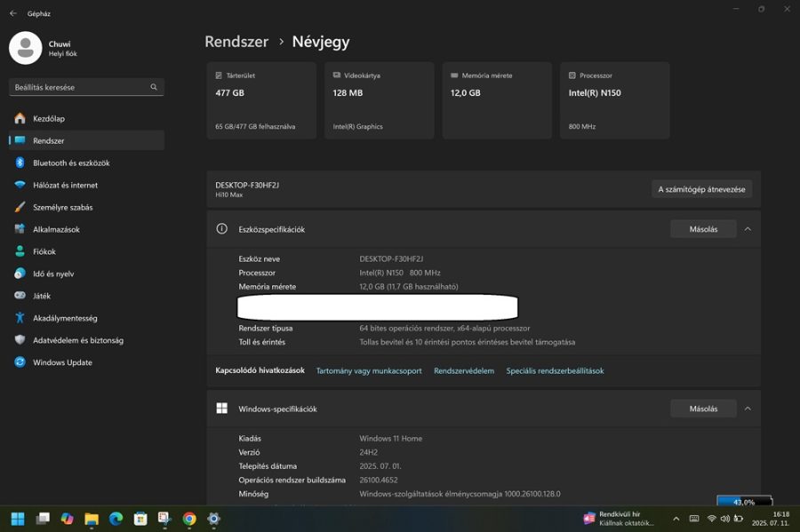The image size is (800, 532).
Task: Show hidden system tray icons chevron
Action: [x=676, y=519]
